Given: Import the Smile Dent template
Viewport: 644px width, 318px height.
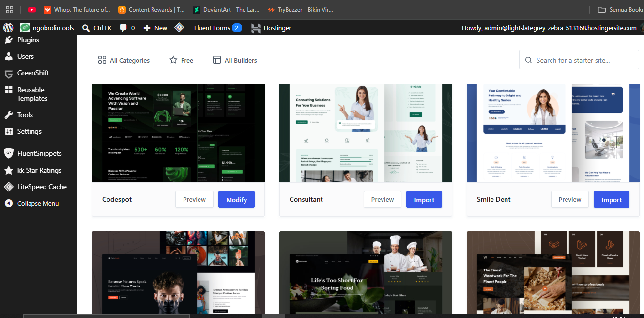Looking at the screenshot, I should point(612,199).
